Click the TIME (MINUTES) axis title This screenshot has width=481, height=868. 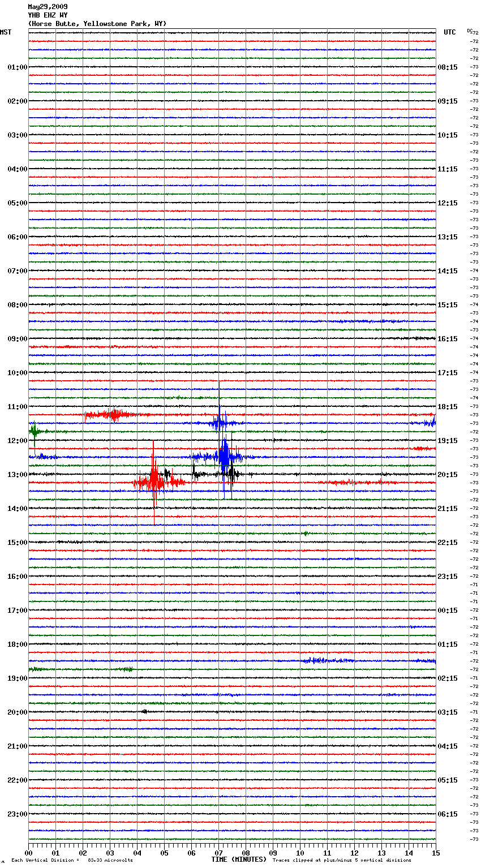coord(239,860)
